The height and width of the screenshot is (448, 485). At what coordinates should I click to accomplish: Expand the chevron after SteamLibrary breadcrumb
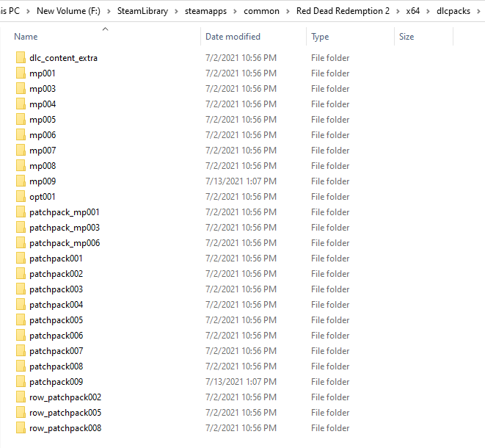[176, 12]
